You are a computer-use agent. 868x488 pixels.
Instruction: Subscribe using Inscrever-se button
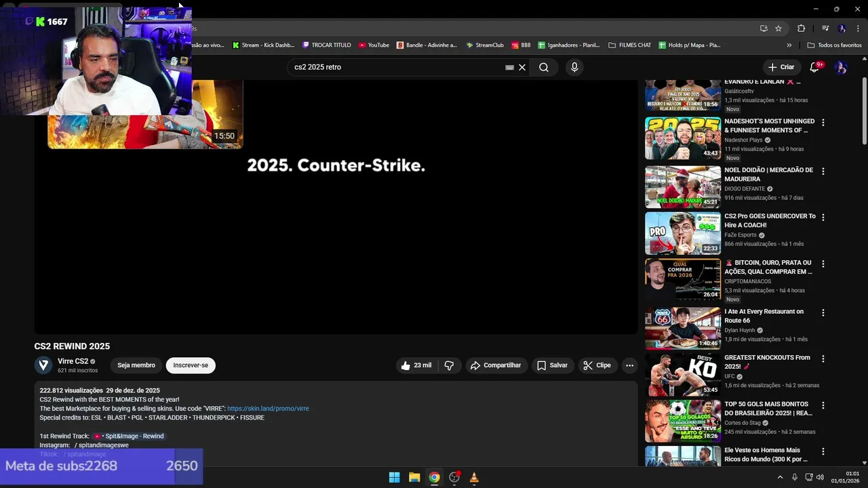[x=191, y=365]
